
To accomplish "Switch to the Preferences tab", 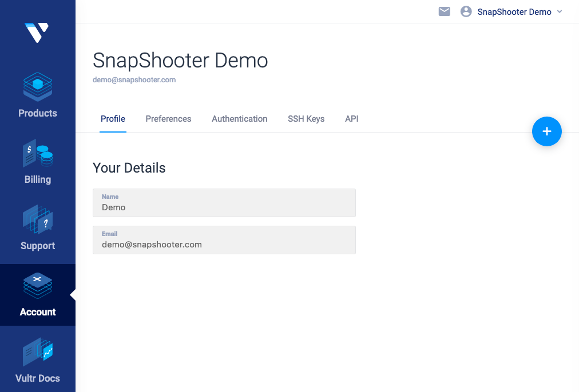I will [168, 119].
